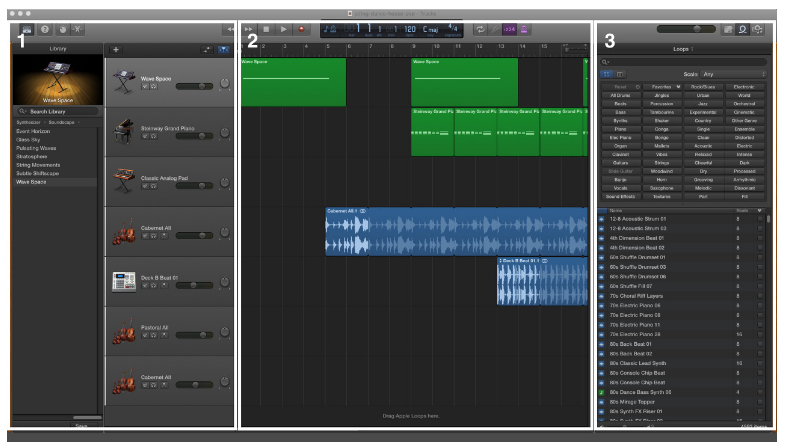
Task: Adjust the Wave Space track volume slider
Action: 194,86
